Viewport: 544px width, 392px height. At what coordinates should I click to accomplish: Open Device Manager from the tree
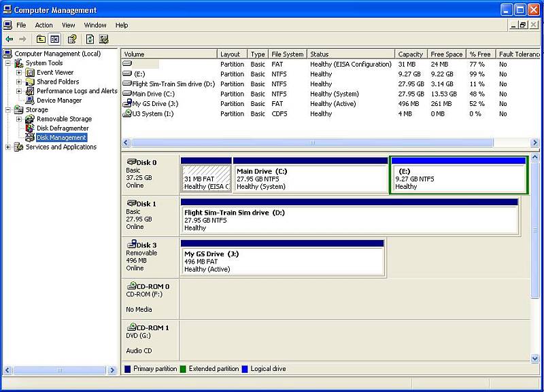coord(58,101)
